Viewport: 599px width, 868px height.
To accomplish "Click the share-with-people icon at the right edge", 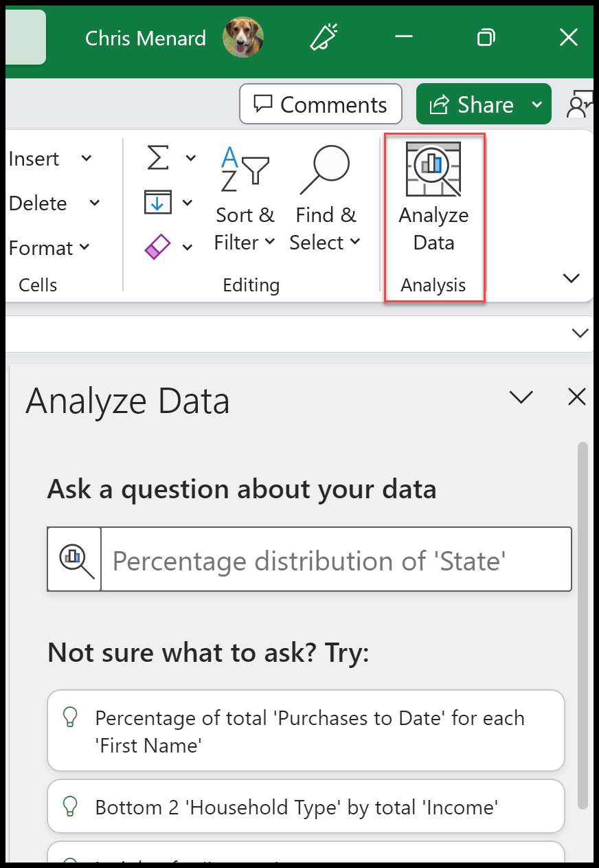I will click(583, 104).
